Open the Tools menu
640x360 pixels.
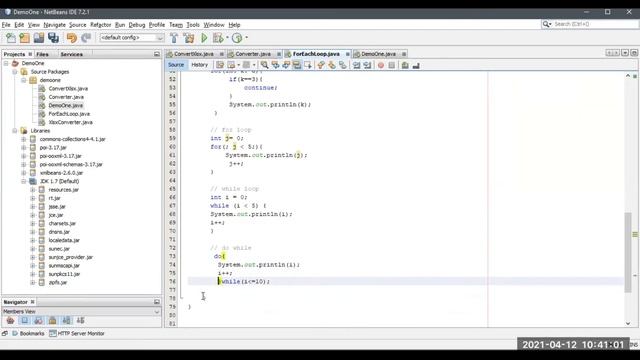[x=193, y=25]
